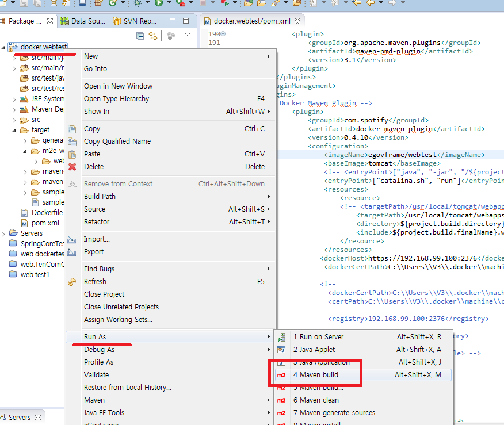This screenshot has width=504, height=425.
Task: Open Package Explorer view menu arrow
Action: [x=187, y=35]
